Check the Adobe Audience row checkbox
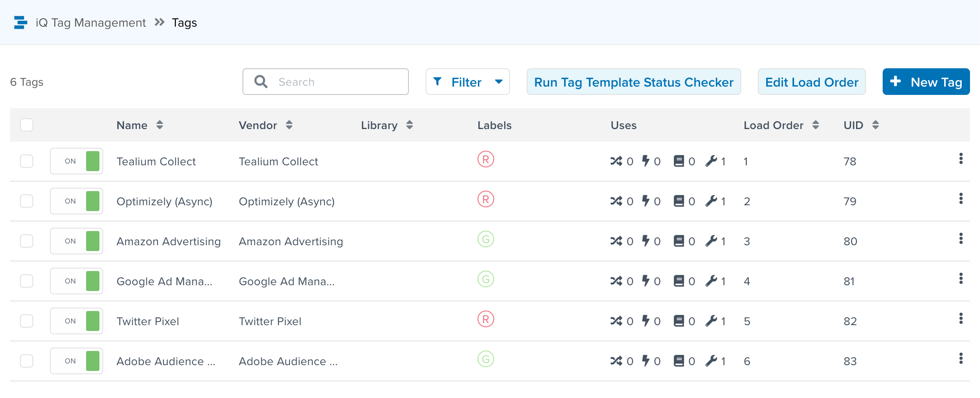The width and height of the screenshot is (980, 398). [27, 361]
